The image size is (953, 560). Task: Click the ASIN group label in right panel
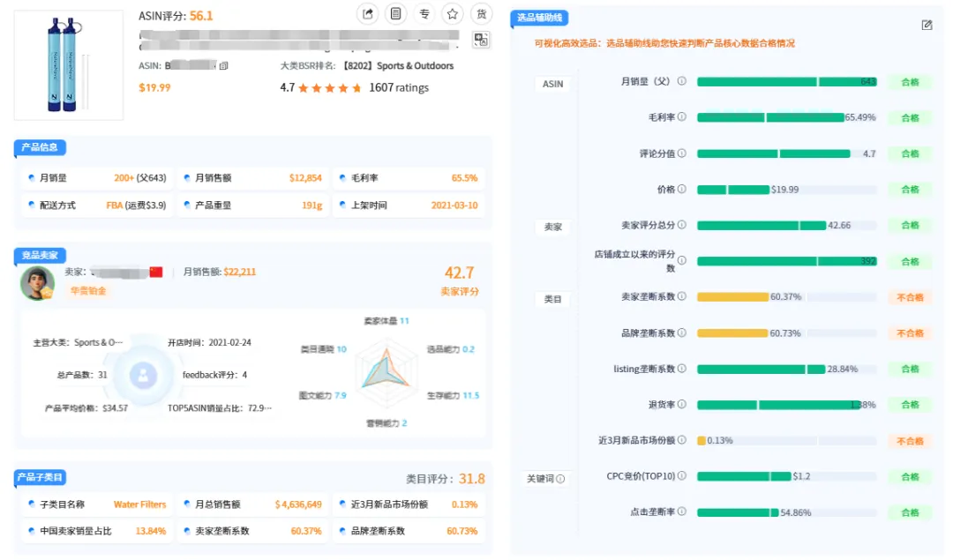(552, 84)
